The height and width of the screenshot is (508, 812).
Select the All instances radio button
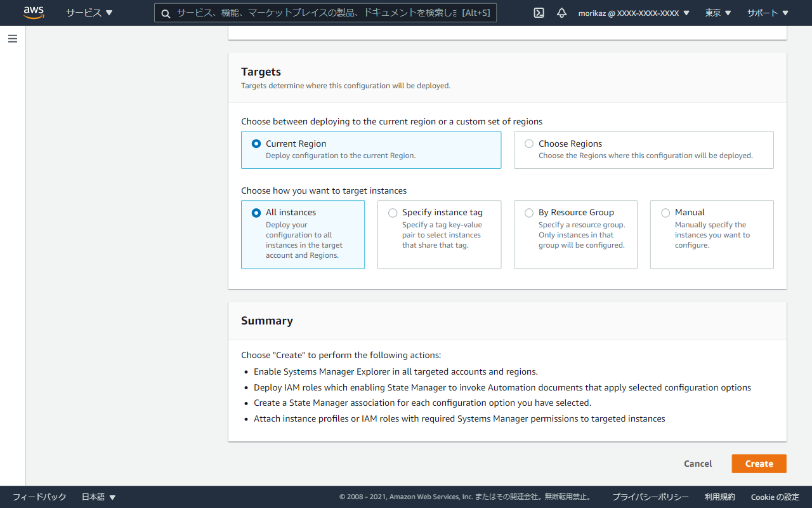tap(256, 213)
